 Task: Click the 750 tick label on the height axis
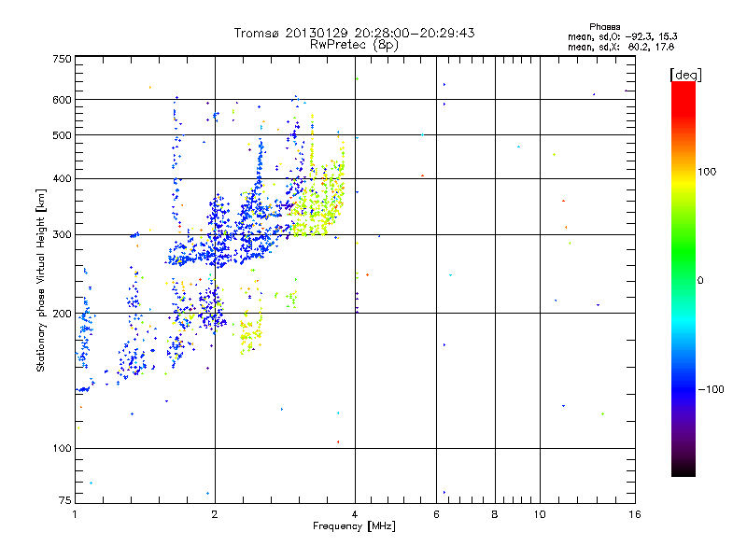[62, 59]
